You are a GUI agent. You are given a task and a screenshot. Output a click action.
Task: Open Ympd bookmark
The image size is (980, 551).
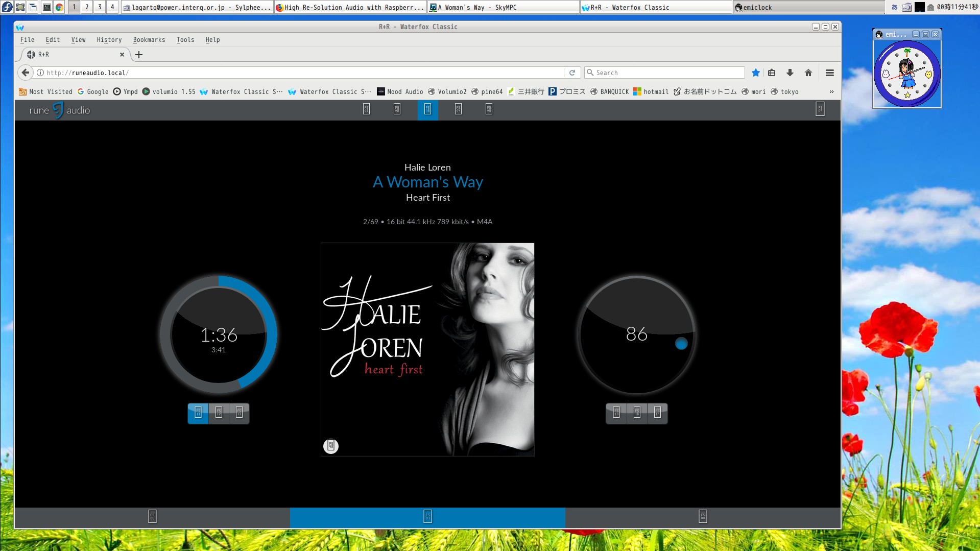[x=126, y=92]
